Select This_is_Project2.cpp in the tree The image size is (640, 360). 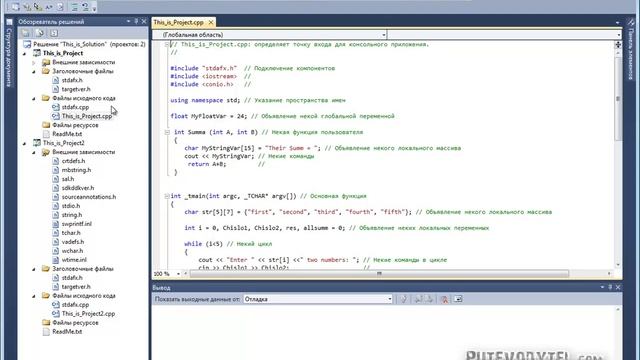click(x=88, y=313)
